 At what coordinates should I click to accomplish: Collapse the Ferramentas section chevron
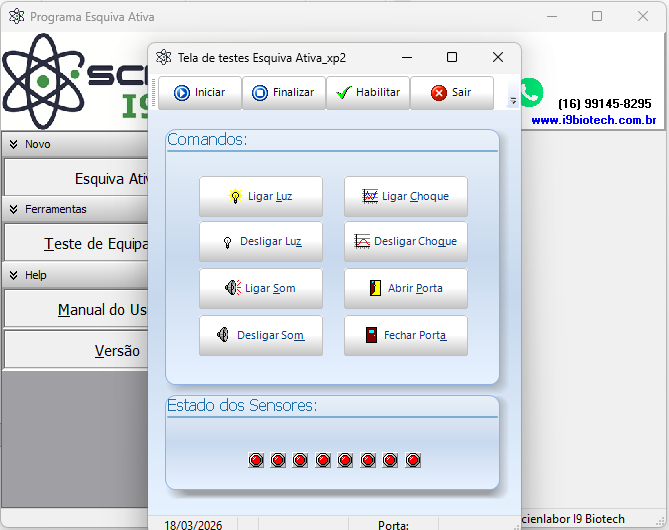point(13,209)
